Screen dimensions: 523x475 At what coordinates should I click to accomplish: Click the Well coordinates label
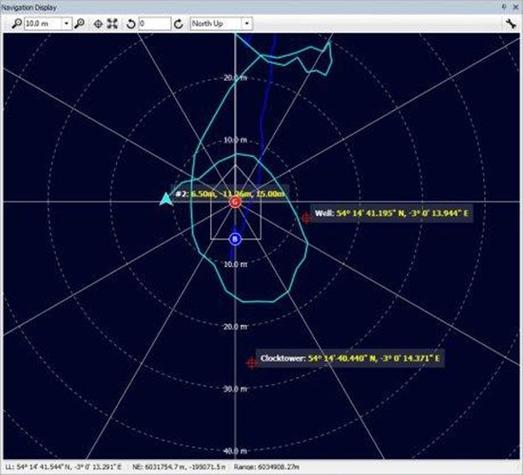pos(392,213)
